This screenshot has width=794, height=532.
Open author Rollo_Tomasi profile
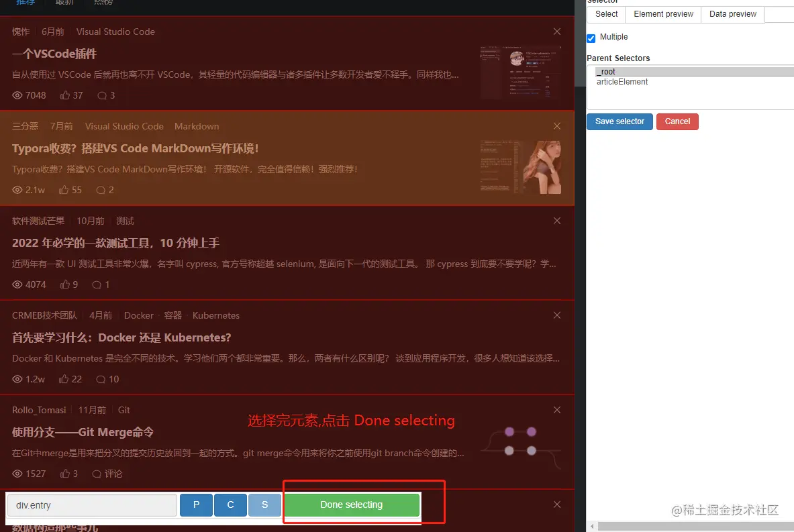[39, 410]
